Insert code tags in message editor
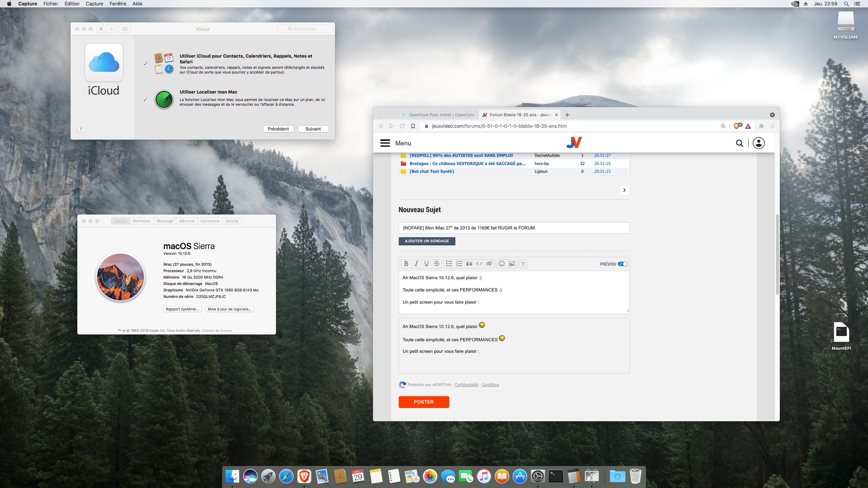Image resolution: width=868 pixels, height=488 pixels. tap(479, 264)
